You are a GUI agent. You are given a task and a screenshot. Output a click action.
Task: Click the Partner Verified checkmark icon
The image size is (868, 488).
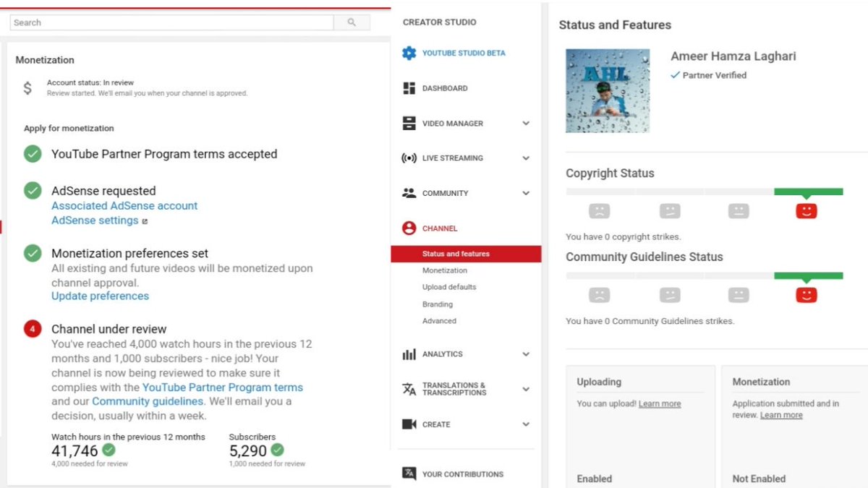pos(675,75)
